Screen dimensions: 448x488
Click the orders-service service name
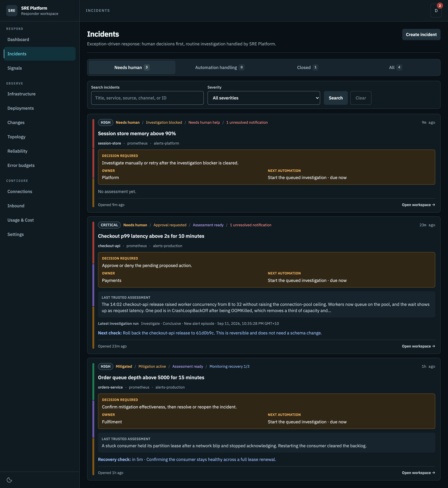click(x=110, y=387)
